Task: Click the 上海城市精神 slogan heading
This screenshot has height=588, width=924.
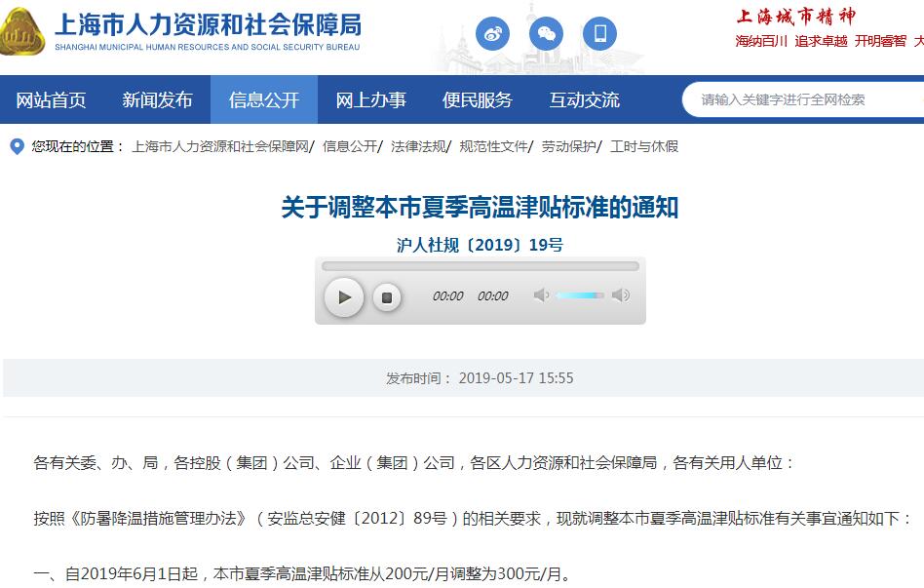Action: click(x=795, y=17)
